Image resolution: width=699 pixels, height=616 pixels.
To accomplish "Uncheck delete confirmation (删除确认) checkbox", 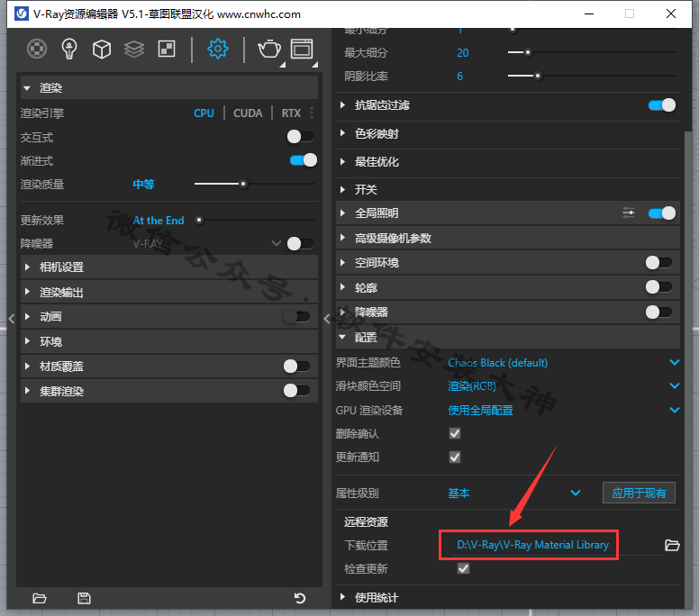I will (455, 433).
